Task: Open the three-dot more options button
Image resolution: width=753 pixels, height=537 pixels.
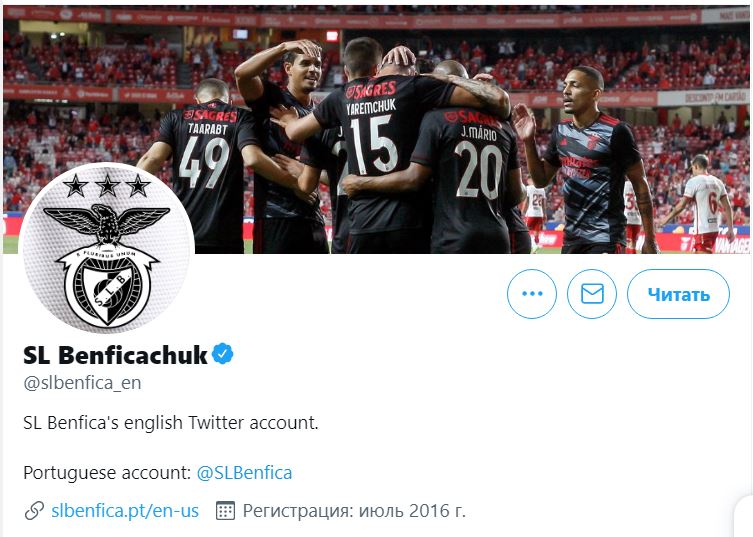Action: click(532, 293)
